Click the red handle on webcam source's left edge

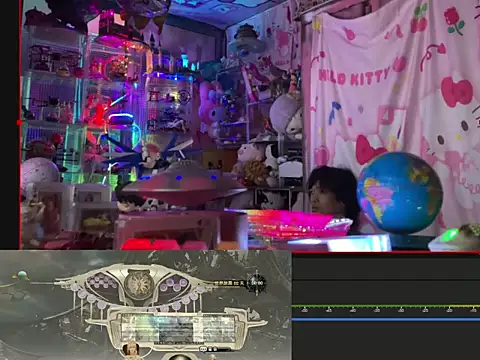[19, 123]
